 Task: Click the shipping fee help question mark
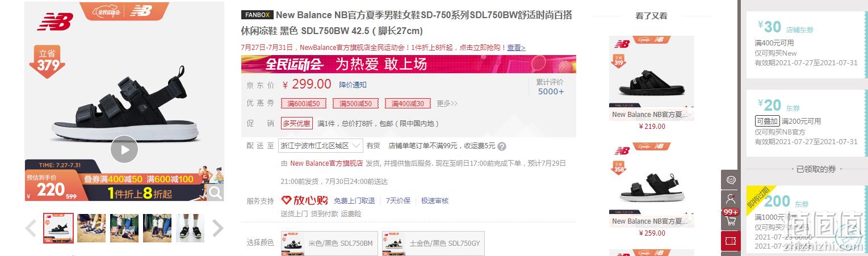point(502,146)
